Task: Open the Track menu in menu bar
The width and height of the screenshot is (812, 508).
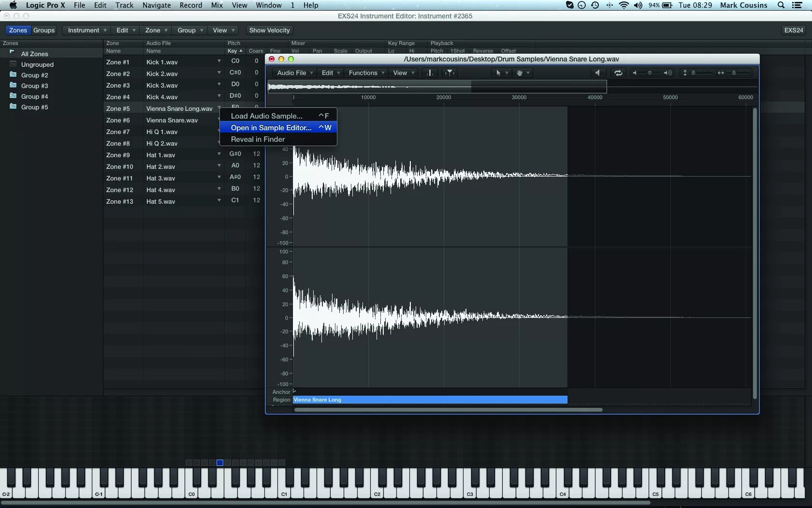Action: pos(124,5)
